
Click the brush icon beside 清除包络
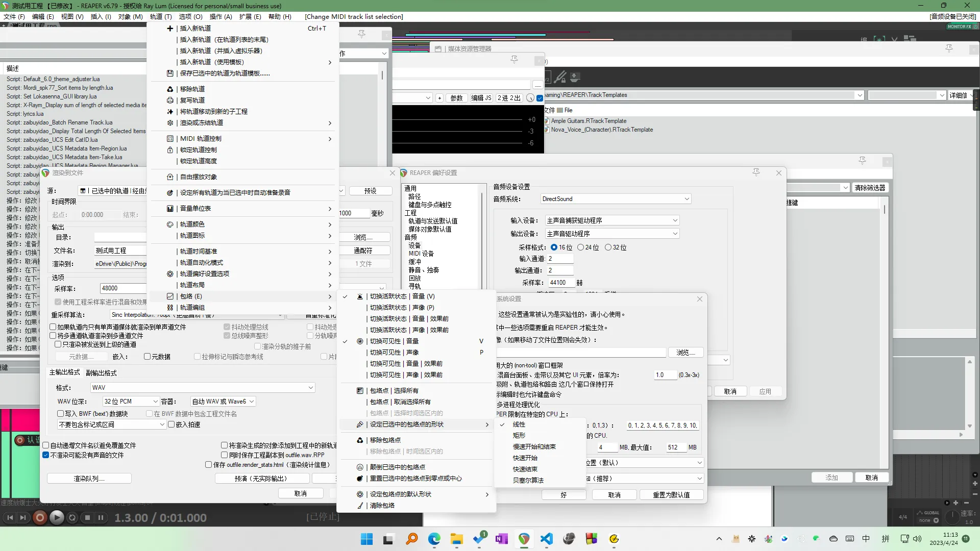[360, 506]
